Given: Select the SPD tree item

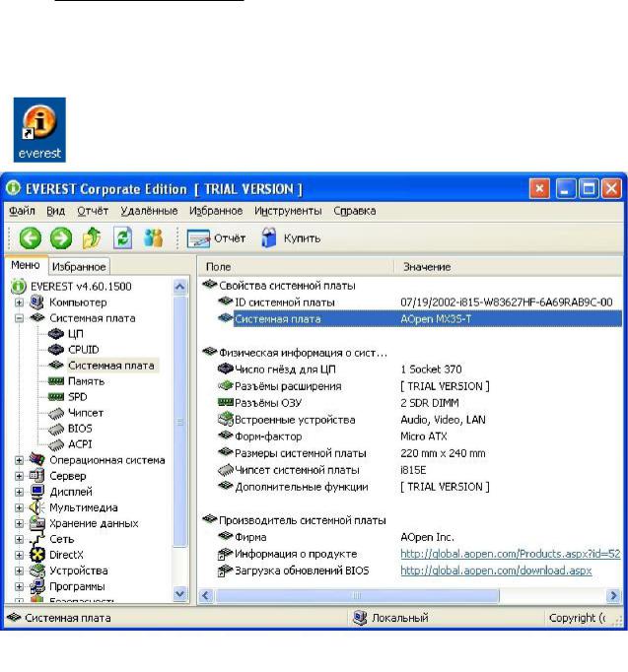Looking at the screenshot, I should pos(78,397).
